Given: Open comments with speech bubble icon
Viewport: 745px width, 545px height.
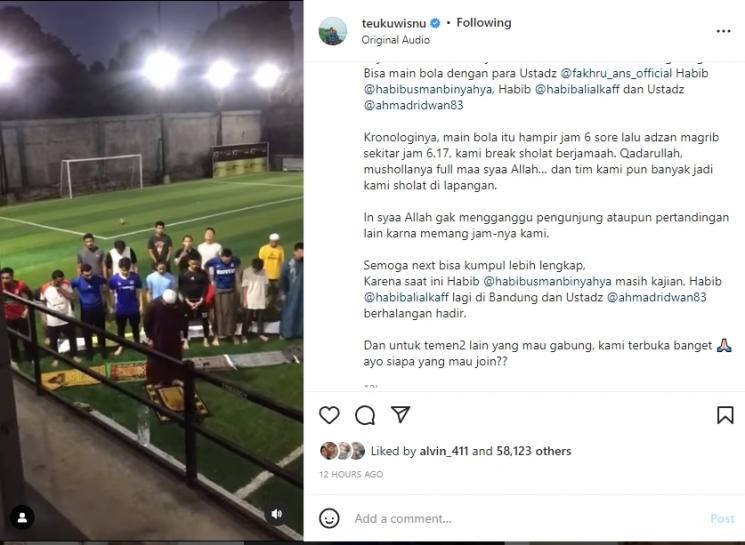Looking at the screenshot, I should (x=365, y=415).
